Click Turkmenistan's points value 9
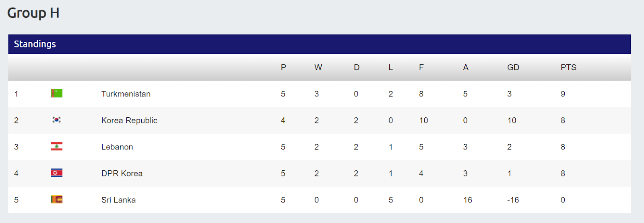 pos(563,94)
